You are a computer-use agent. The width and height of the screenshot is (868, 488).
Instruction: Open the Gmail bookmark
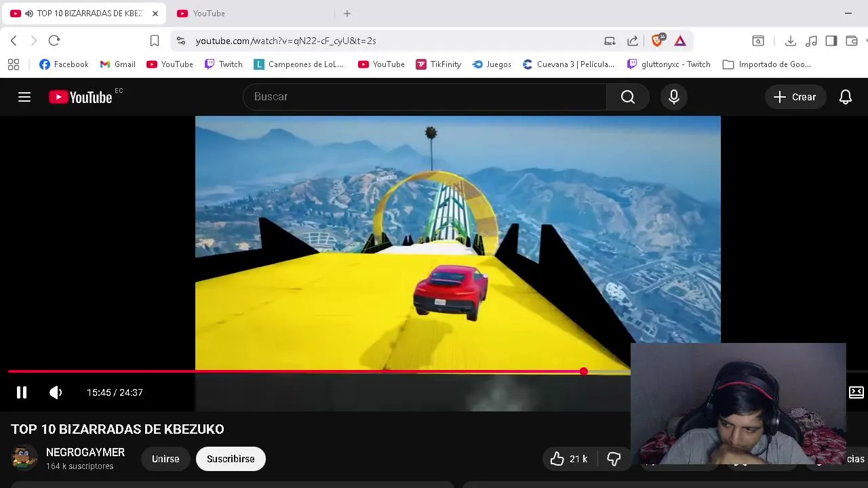pos(117,64)
